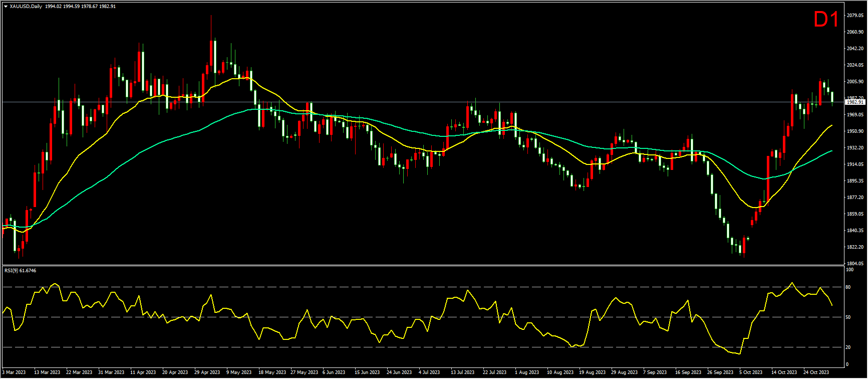Click the 1 Aug 2023 time label
868x379 pixels.
pos(527,372)
